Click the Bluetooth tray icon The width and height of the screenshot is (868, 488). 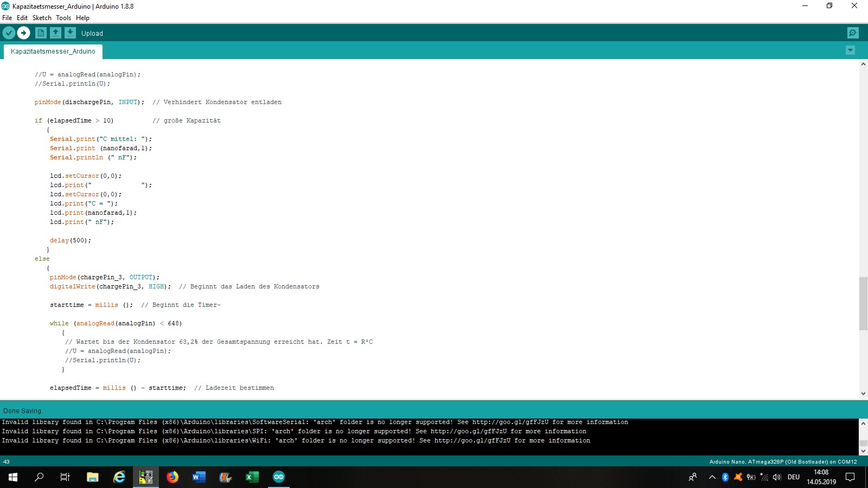pos(725,477)
